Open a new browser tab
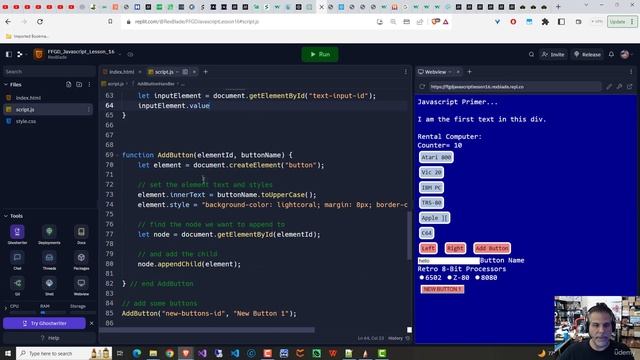The width and height of the screenshot is (640, 360). [x=558, y=7]
